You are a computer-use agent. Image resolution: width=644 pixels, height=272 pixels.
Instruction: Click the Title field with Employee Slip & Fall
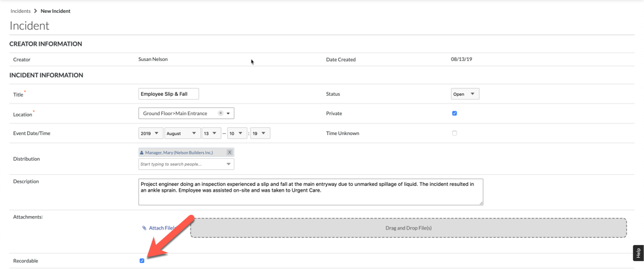(168, 94)
